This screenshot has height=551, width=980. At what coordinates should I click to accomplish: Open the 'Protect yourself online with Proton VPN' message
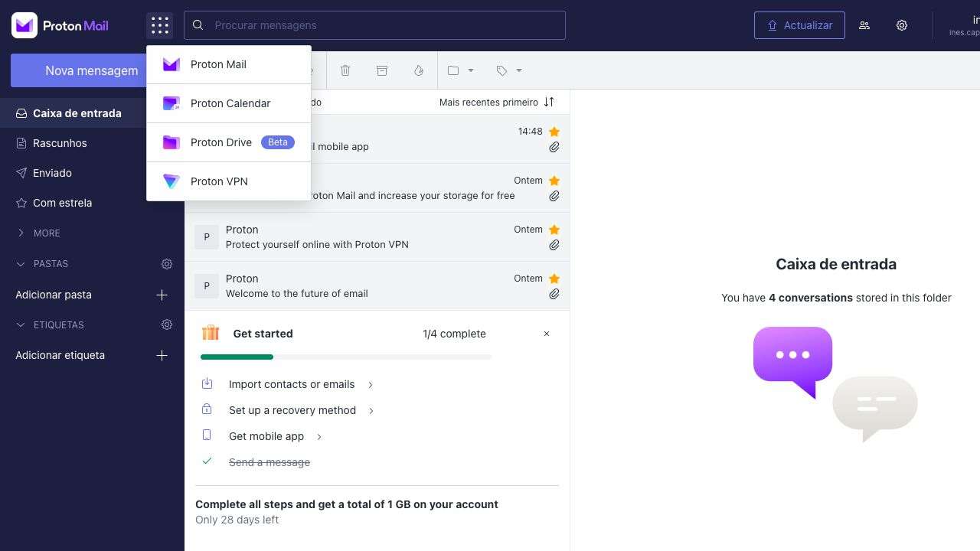[377, 237]
